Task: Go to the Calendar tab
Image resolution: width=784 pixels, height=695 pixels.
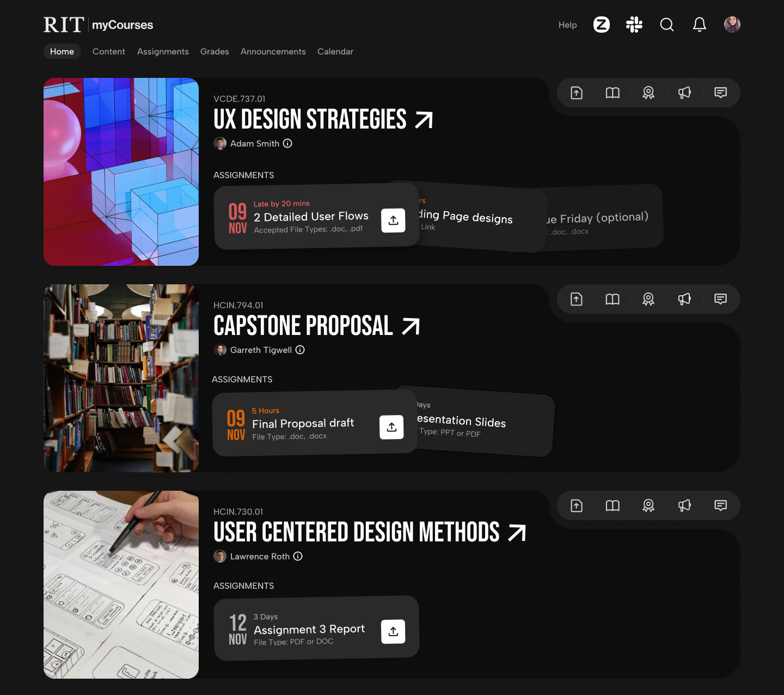Action: [335, 52]
